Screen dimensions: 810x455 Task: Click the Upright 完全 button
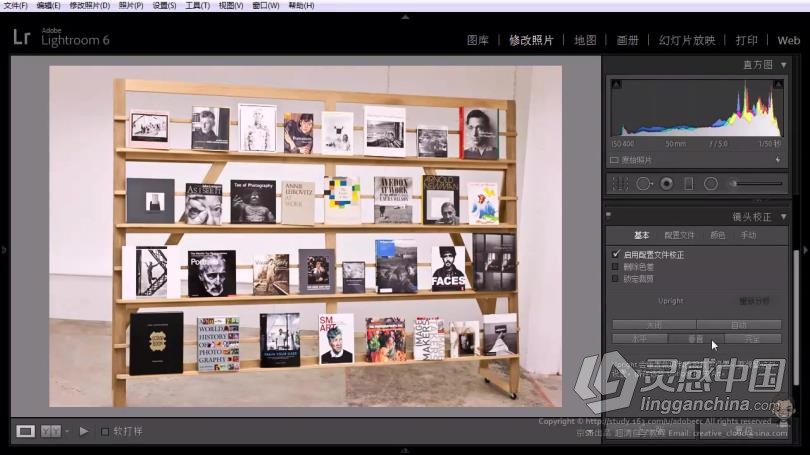click(x=753, y=339)
